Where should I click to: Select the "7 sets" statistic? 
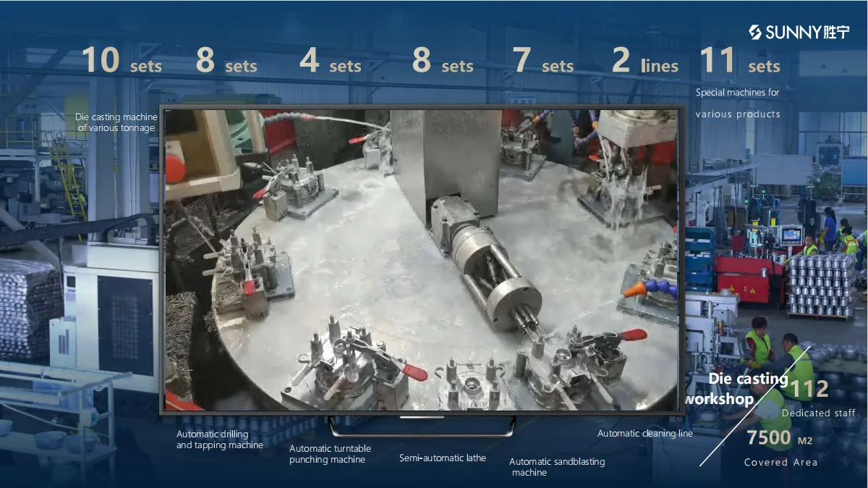(542, 62)
